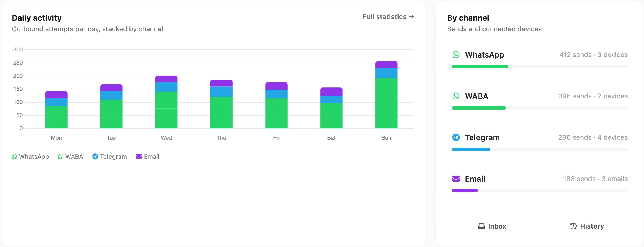Click the Fri x-axis label
The height and width of the screenshot is (247, 644).
click(x=276, y=138)
